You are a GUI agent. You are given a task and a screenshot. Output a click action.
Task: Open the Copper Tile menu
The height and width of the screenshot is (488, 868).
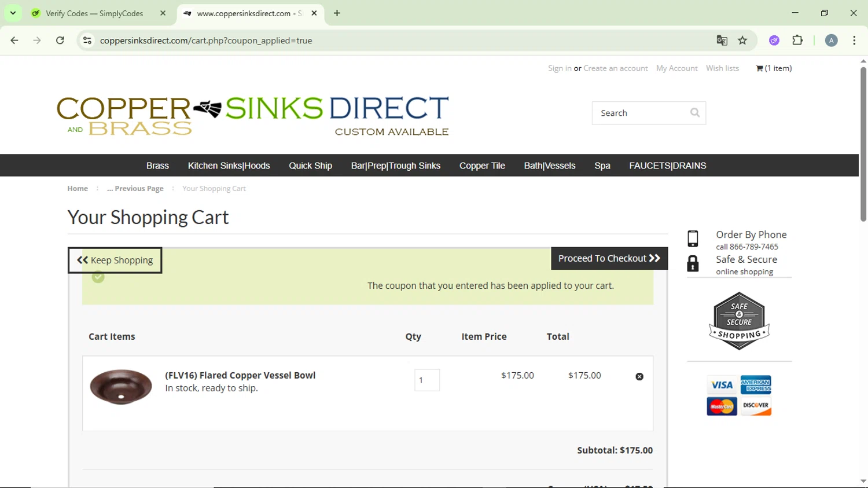[x=482, y=166]
